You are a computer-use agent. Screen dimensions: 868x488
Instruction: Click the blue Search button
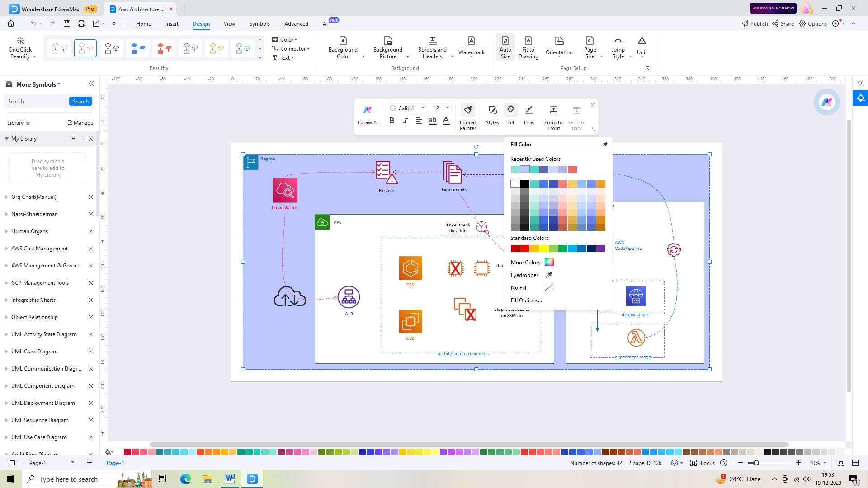click(80, 102)
